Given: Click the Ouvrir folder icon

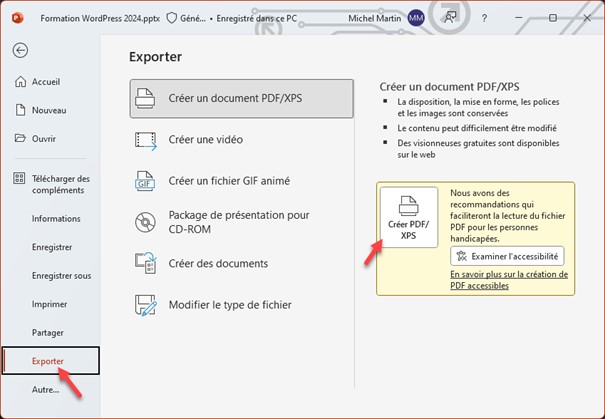Looking at the screenshot, I should coord(19,137).
